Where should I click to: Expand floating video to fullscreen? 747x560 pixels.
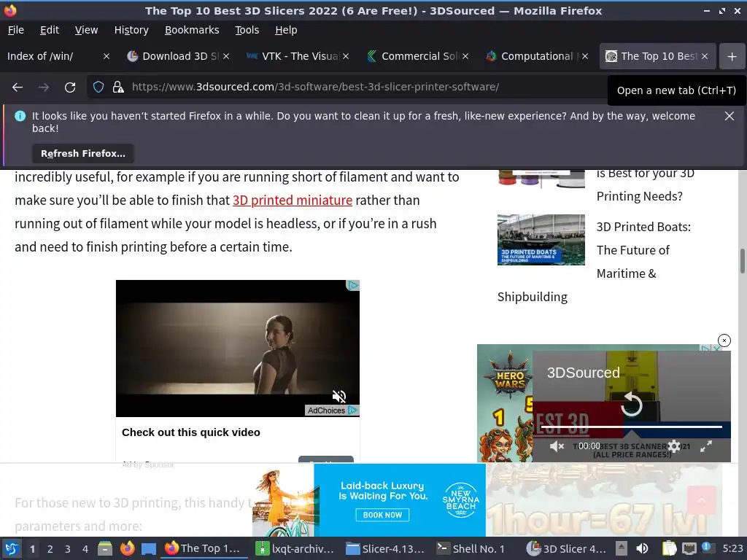tap(706, 446)
